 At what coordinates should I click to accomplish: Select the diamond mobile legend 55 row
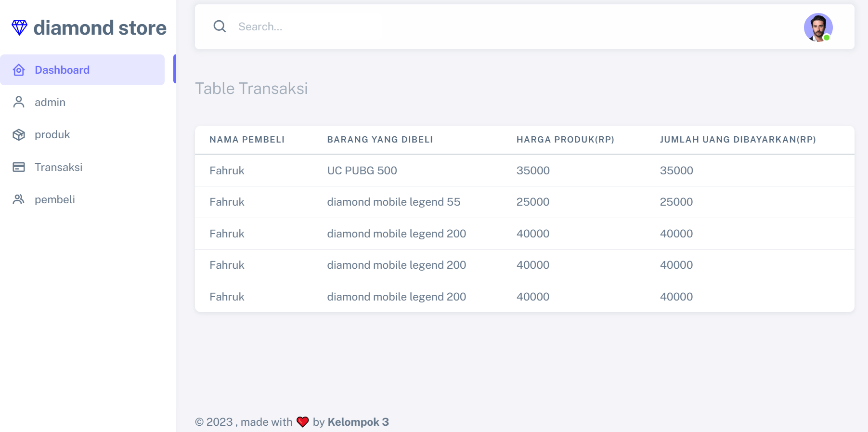click(x=394, y=202)
